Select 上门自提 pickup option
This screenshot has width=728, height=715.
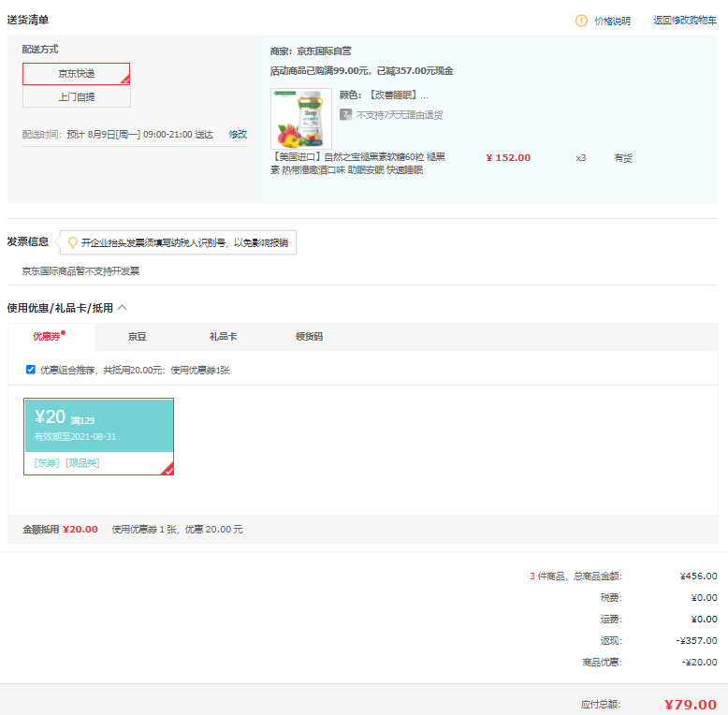pos(77,96)
